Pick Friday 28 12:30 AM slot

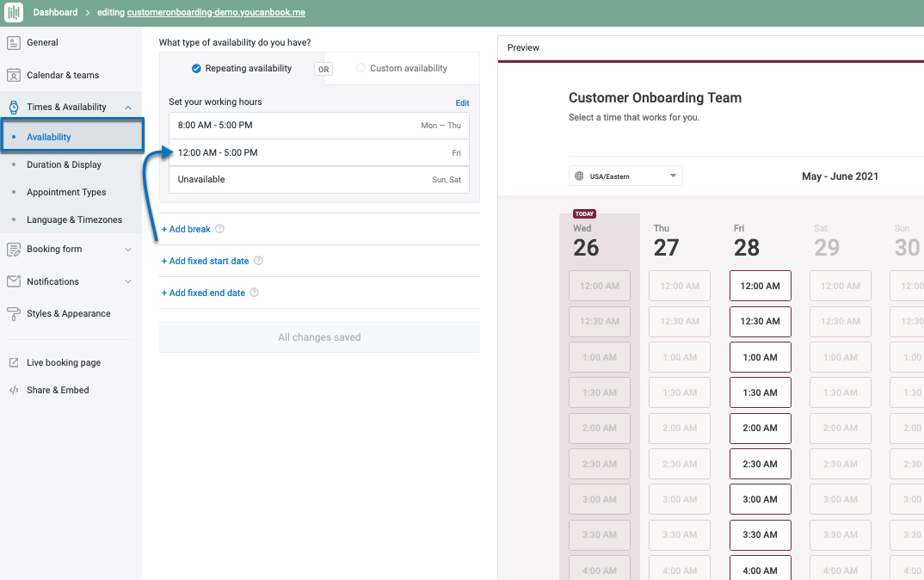761,321
